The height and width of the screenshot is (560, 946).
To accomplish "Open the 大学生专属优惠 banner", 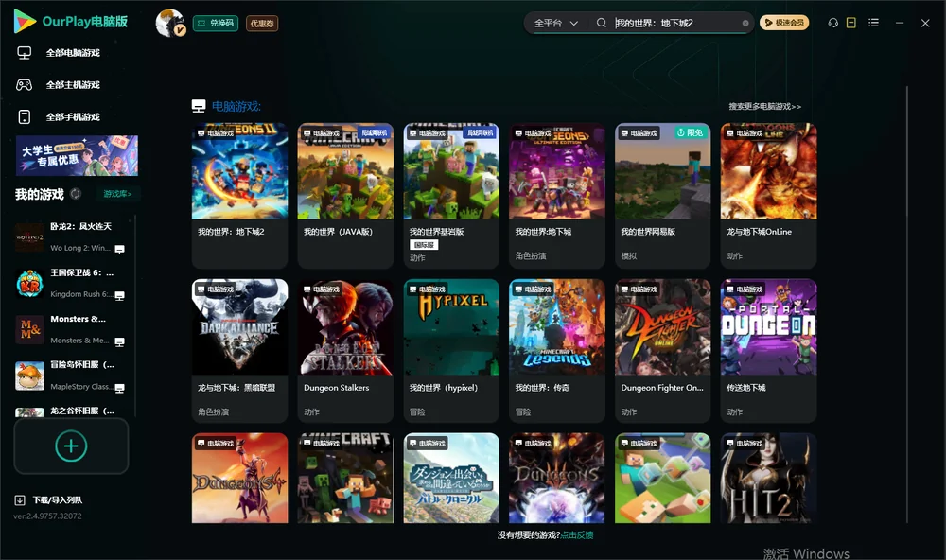I will pos(77,156).
